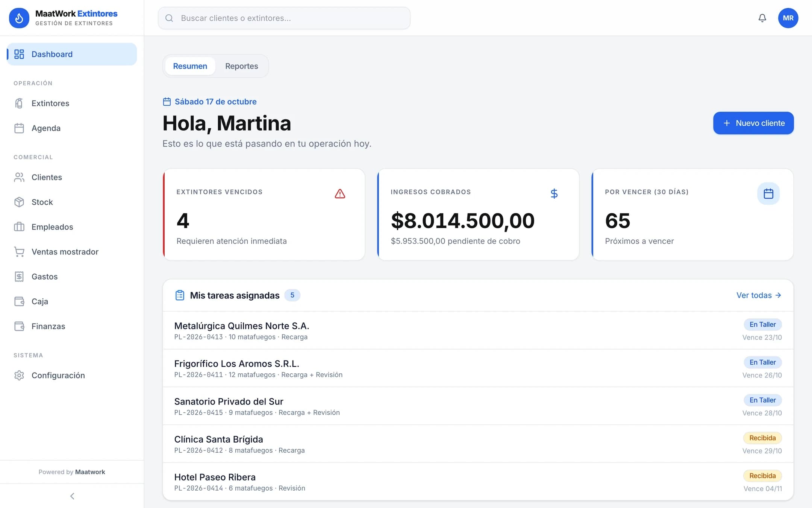This screenshot has height=508, width=812.
Task: Select the Resumen tab
Action: 190,66
